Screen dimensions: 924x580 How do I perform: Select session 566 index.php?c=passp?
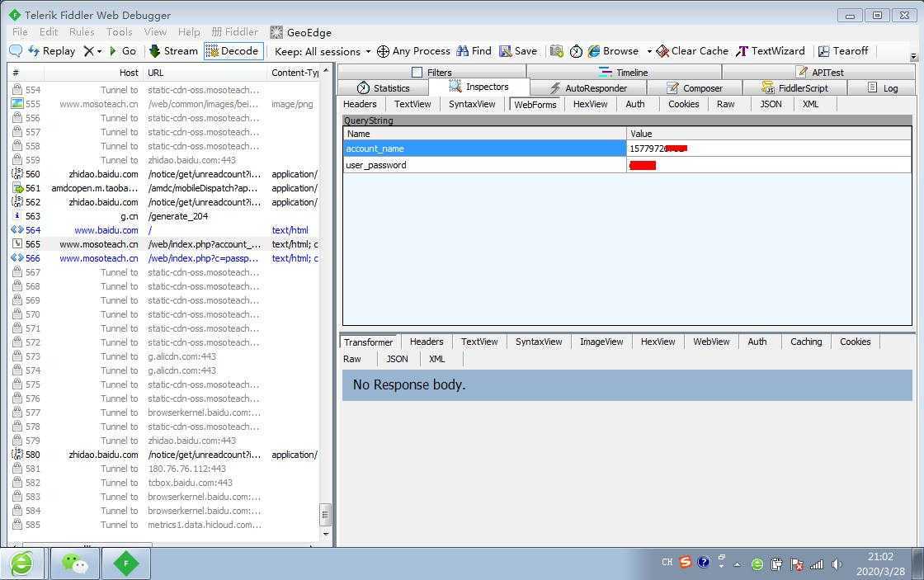click(x=165, y=258)
